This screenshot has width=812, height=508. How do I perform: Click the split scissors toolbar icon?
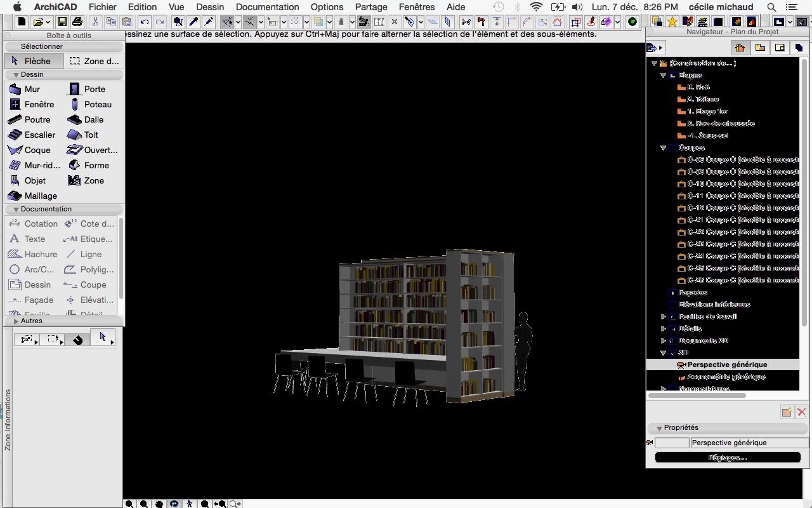[466, 22]
